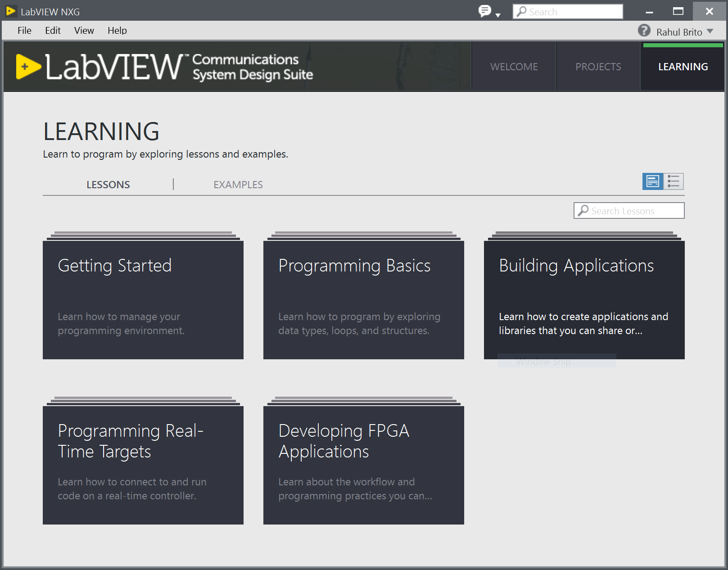Click the feedback speech bubble icon
This screenshot has height=570, width=728.
tap(484, 11)
